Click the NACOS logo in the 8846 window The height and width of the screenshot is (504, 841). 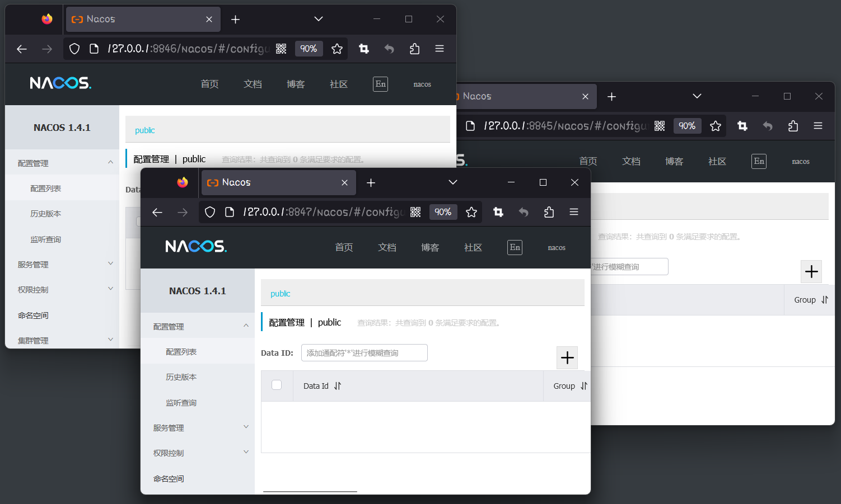(60, 83)
